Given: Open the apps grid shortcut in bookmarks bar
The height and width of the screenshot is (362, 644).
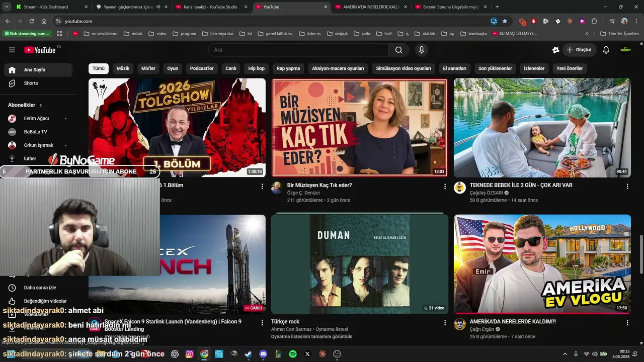Looking at the screenshot, I should [x=60, y=34].
